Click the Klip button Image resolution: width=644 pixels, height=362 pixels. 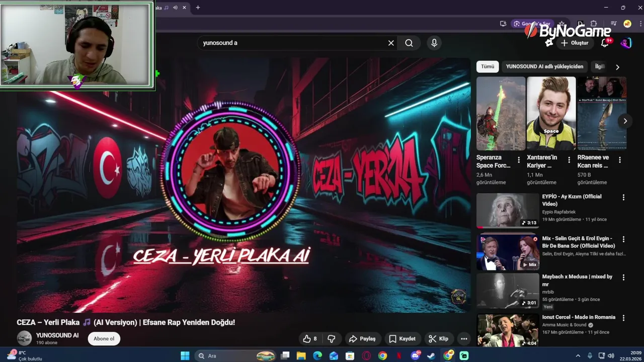(x=439, y=339)
